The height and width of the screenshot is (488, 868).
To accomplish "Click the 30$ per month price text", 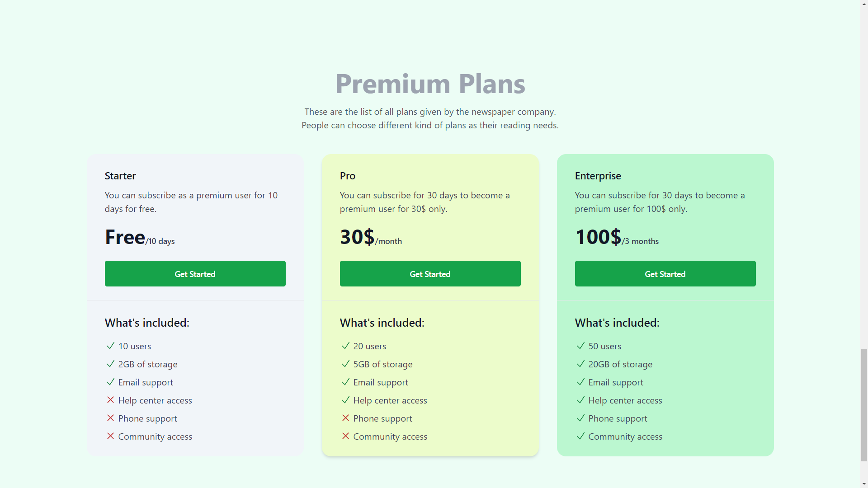I will [x=371, y=237].
